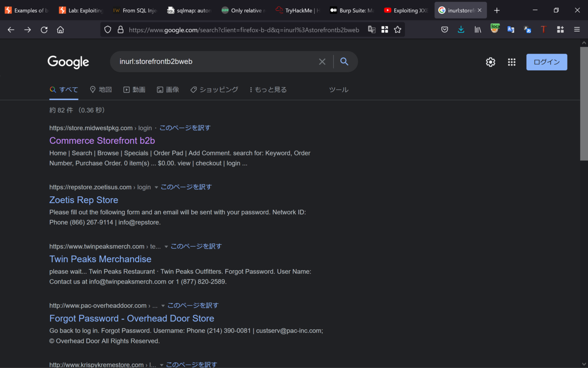Go forward to the next page

[x=27, y=30]
